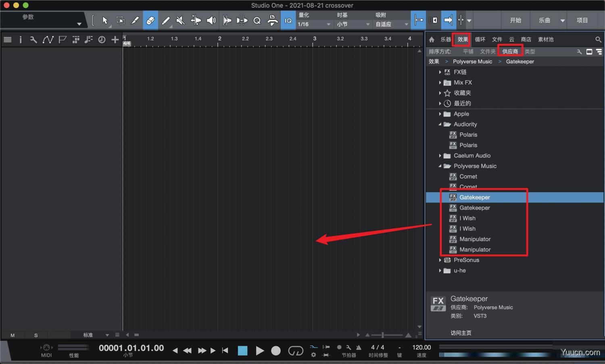This screenshot has height=364, width=605.
Task: Pick the Listen speaker tool
Action: (x=211, y=21)
